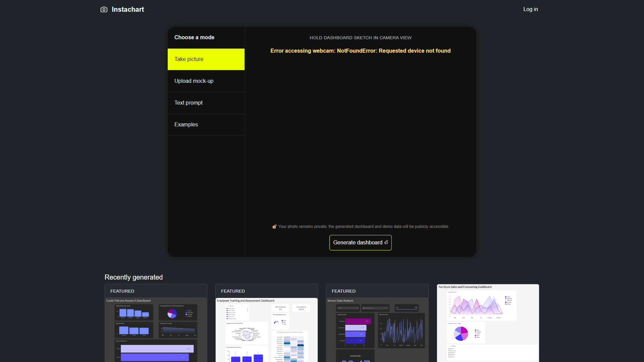Image resolution: width=644 pixels, height=362 pixels.
Task: Click the lock icon beside privacy note
Action: pyautogui.click(x=274, y=227)
